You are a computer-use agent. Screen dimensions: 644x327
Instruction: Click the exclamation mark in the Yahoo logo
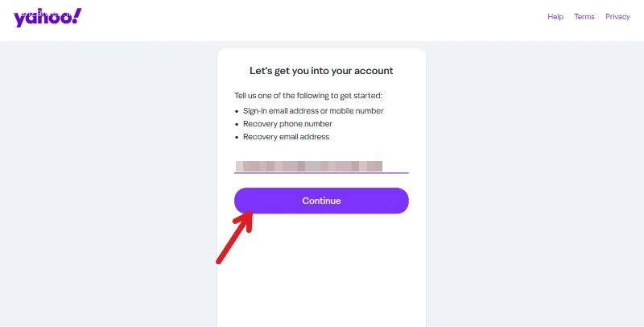tap(76, 15)
